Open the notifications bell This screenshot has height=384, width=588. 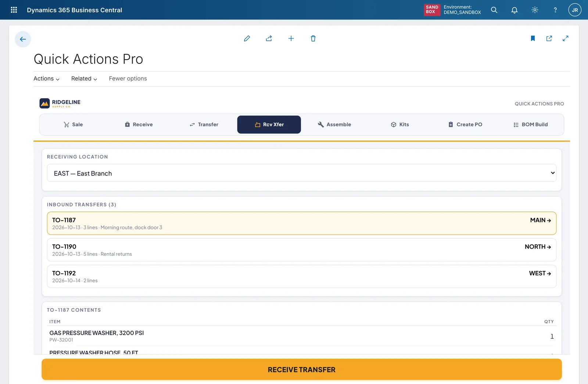pos(514,10)
